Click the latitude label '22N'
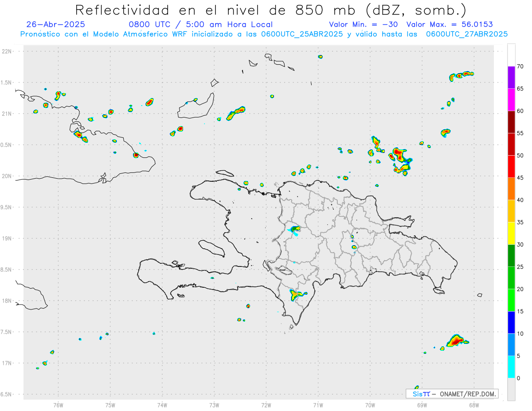The width and height of the screenshot is (532, 411). coord(8,51)
